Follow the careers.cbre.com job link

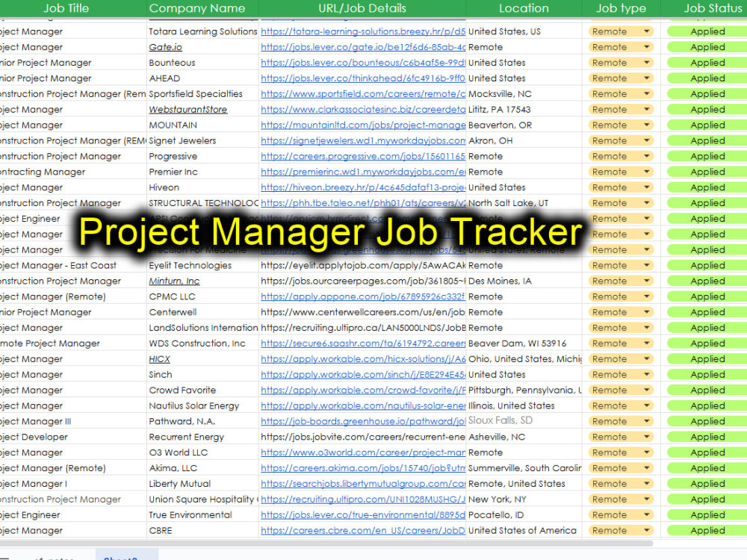363,530
